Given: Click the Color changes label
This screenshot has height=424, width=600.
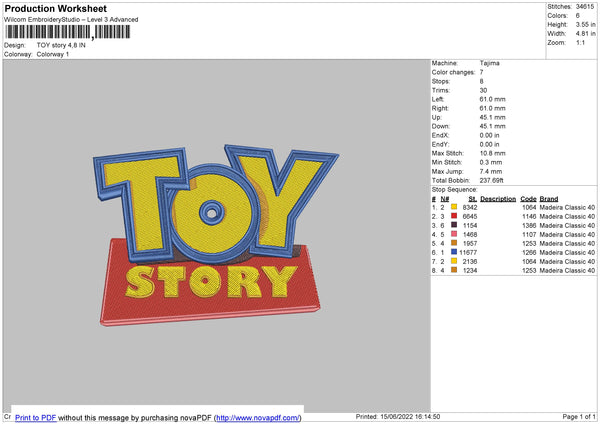Looking at the screenshot, I should [x=453, y=72].
